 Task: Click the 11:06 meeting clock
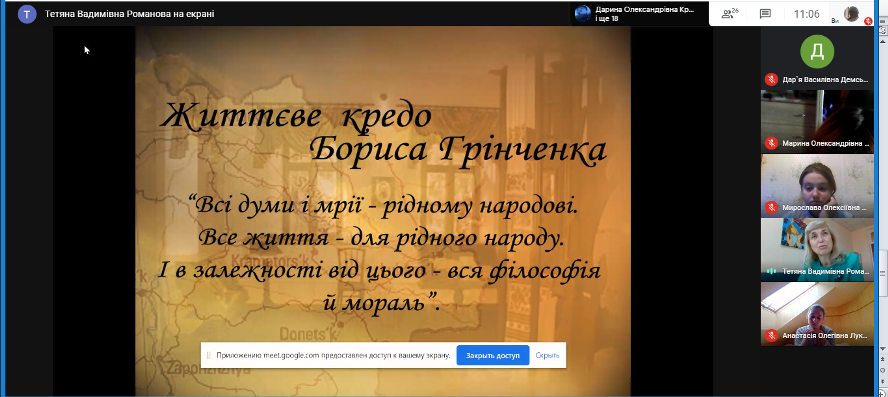(x=806, y=14)
